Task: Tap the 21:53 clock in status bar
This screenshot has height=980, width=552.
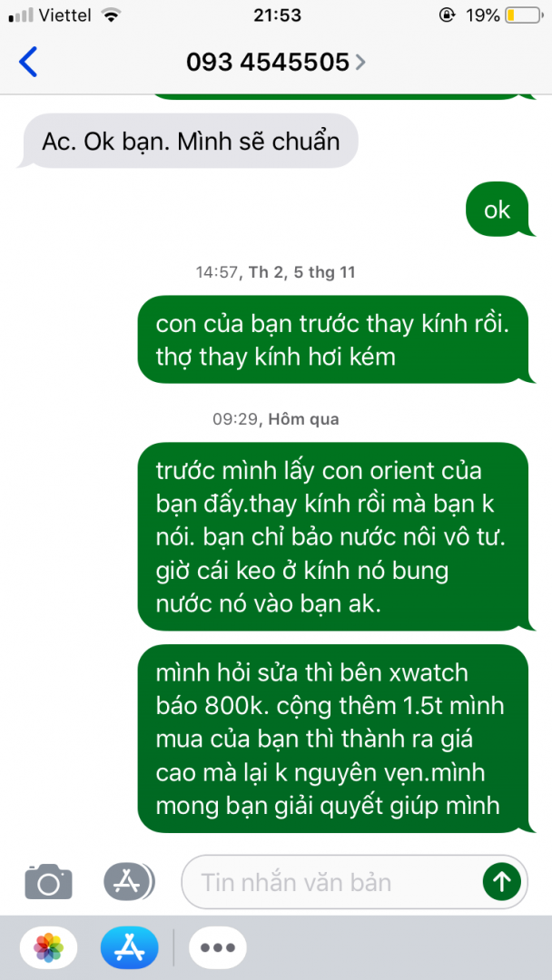Action: 277,15
